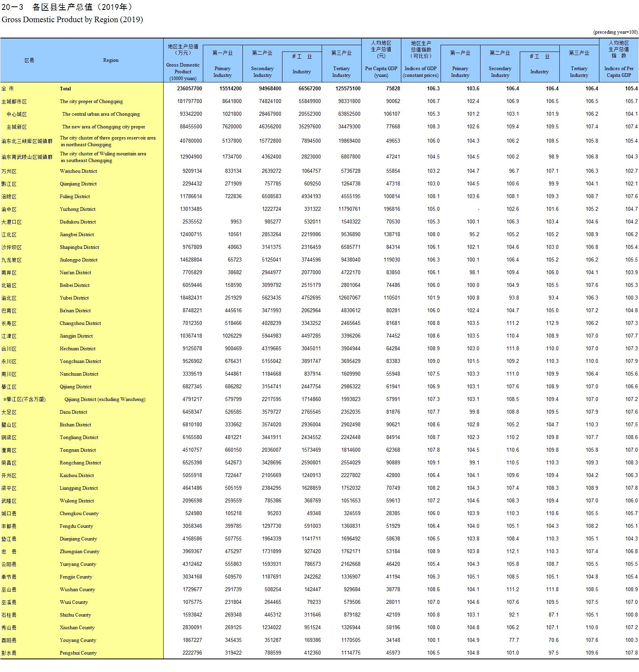Select 'The central urban area of Chongqing' label
This screenshot has width=639, height=672.
(x=101, y=114)
